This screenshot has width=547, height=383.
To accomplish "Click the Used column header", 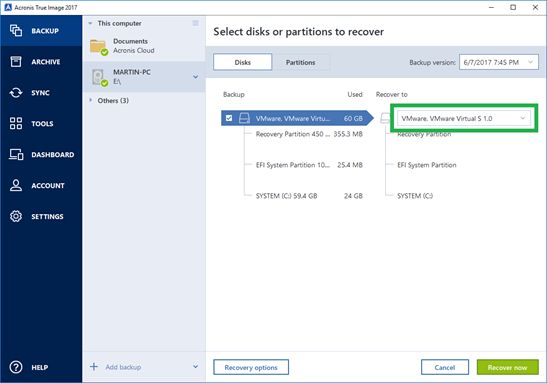I will click(355, 94).
